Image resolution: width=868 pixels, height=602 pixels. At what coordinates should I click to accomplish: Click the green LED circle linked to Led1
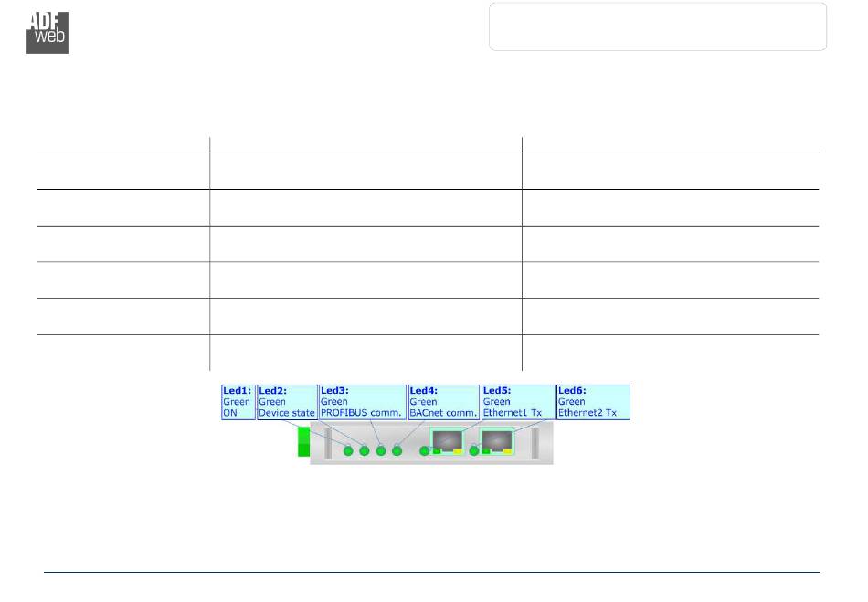click(348, 451)
